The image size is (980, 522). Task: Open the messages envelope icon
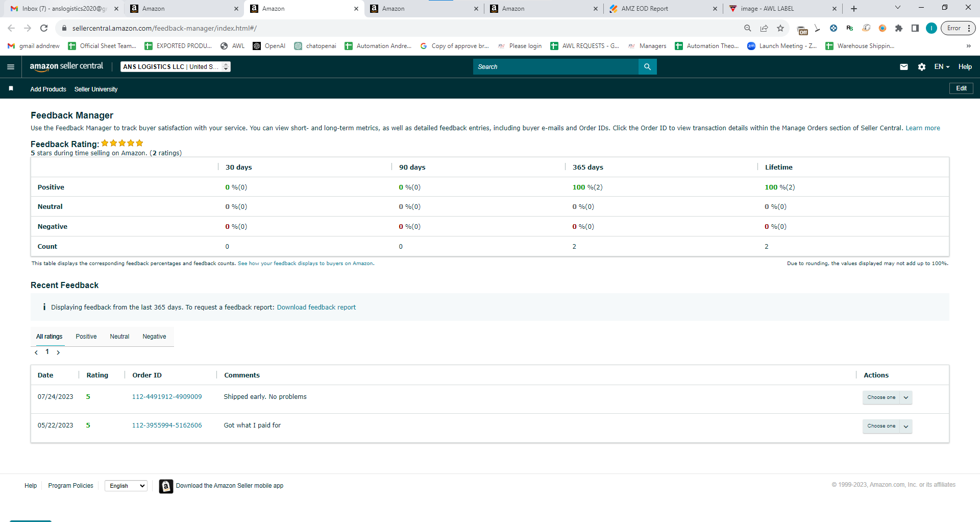904,67
